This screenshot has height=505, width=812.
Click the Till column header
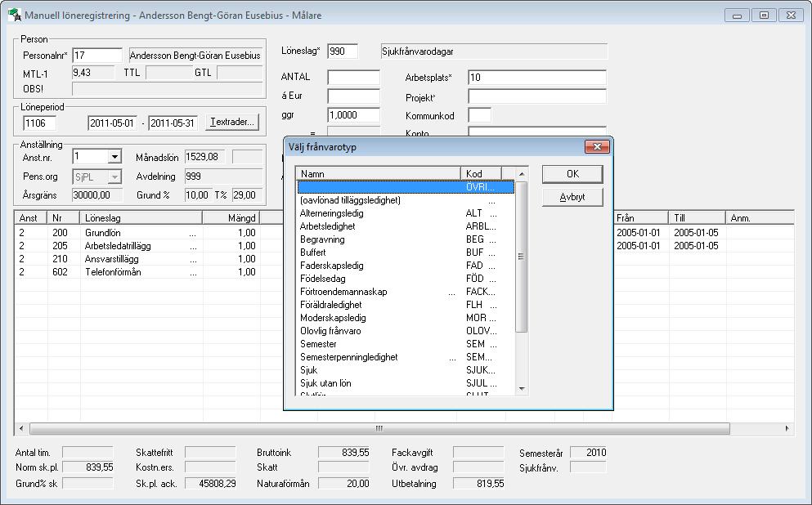[x=697, y=218]
